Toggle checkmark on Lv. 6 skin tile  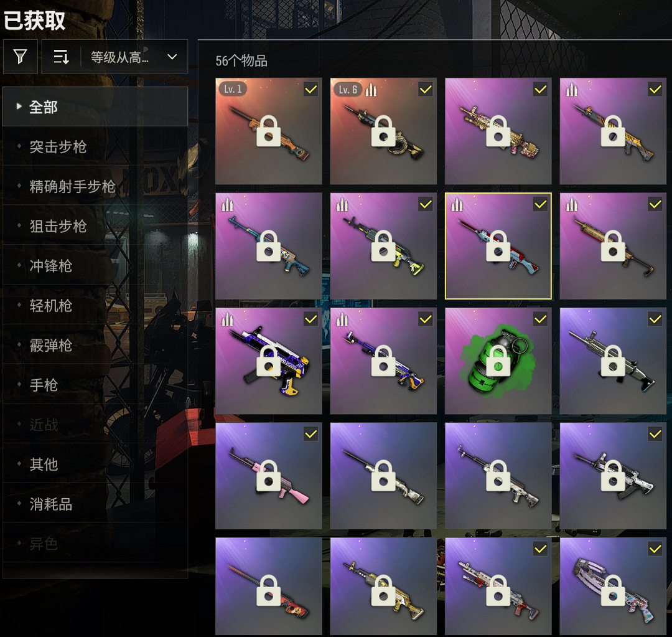[x=426, y=89]
